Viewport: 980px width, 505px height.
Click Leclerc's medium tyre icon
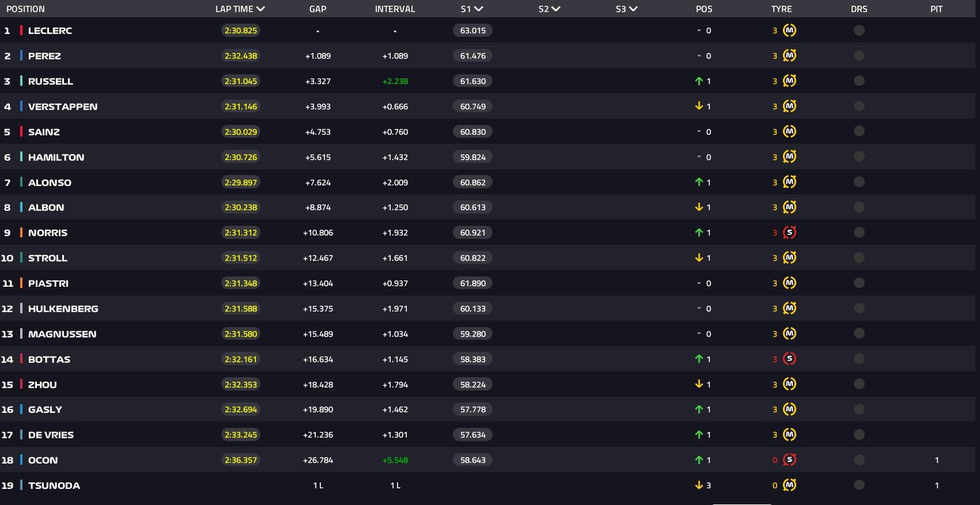(789, 31)
